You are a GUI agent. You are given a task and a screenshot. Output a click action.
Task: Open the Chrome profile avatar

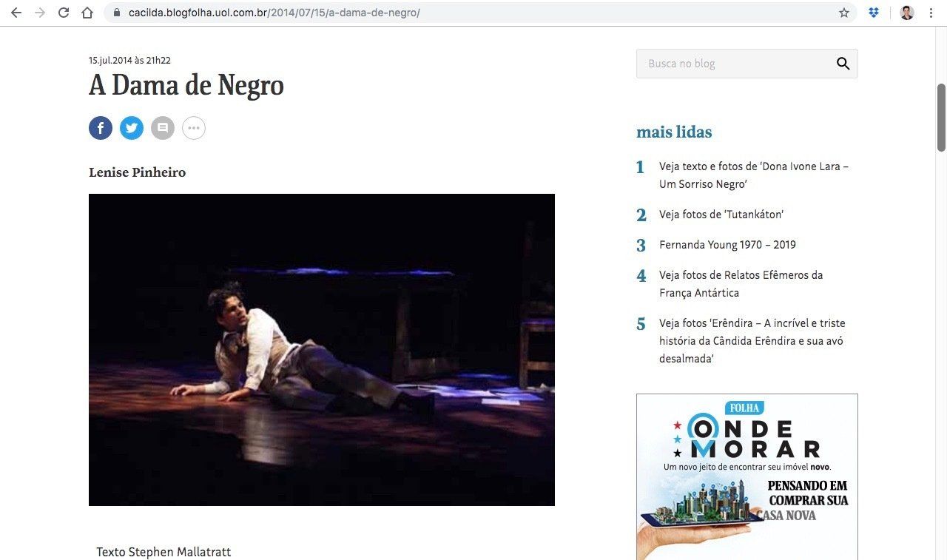906,13
